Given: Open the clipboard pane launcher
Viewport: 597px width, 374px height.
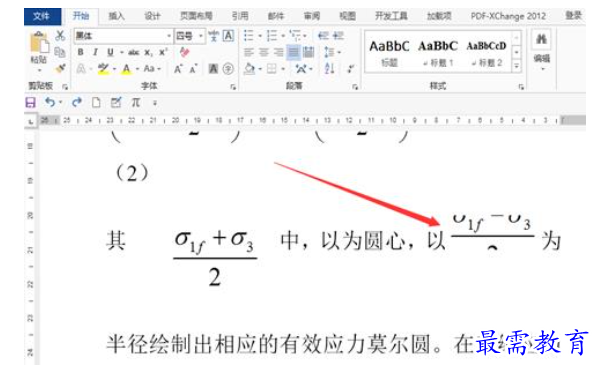Looking at the screenshot, I should coord(65,87).
